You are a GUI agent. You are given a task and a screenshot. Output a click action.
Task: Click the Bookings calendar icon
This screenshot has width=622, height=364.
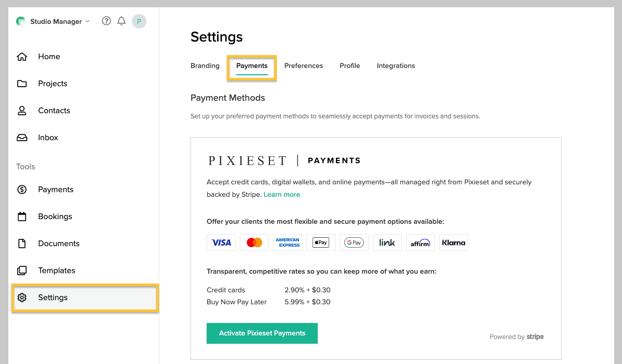coord(22,217)
